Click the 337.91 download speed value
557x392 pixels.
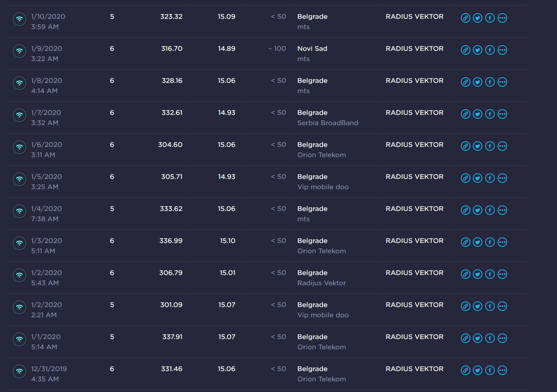pyautogui.click(x=172, y=337)
